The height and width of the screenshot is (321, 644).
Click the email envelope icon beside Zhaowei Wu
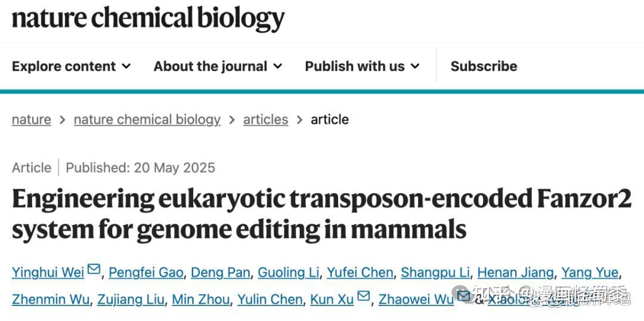[464, 296]
